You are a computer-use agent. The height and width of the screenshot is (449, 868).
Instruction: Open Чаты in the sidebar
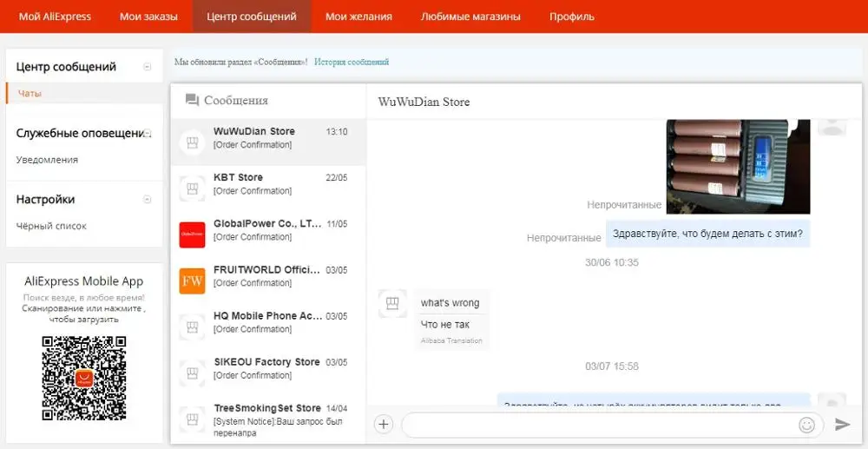tap(30, 94)
